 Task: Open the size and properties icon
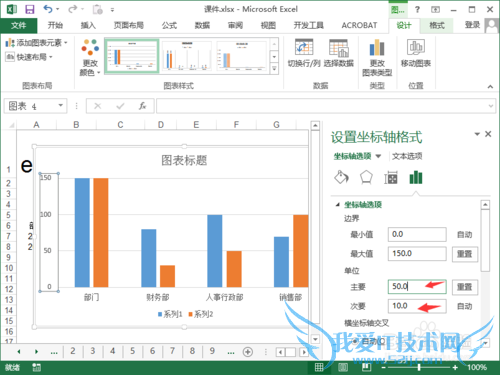coord(391,178)
